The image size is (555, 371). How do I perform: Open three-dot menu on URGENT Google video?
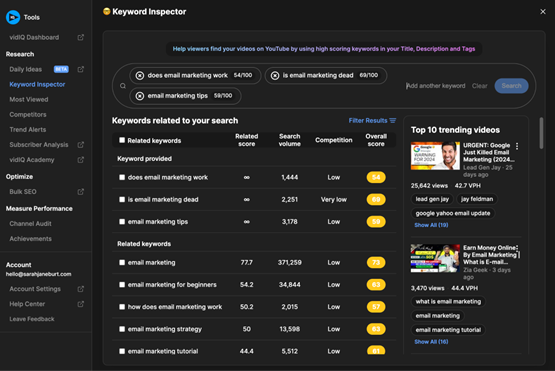point(517,146)
